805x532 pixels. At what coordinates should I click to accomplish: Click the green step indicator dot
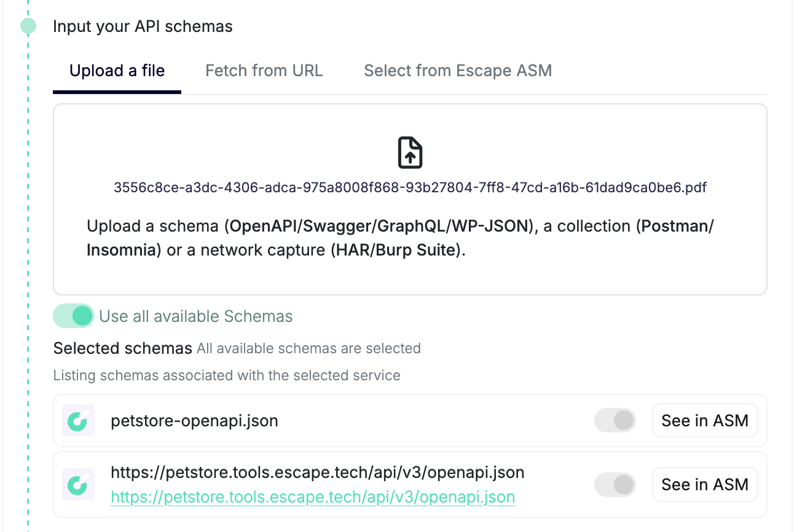click(28, 26)
